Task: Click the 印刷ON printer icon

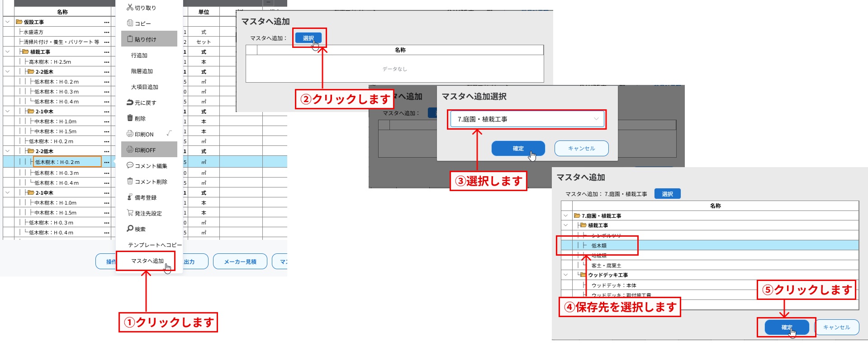Action: (130, 134)
